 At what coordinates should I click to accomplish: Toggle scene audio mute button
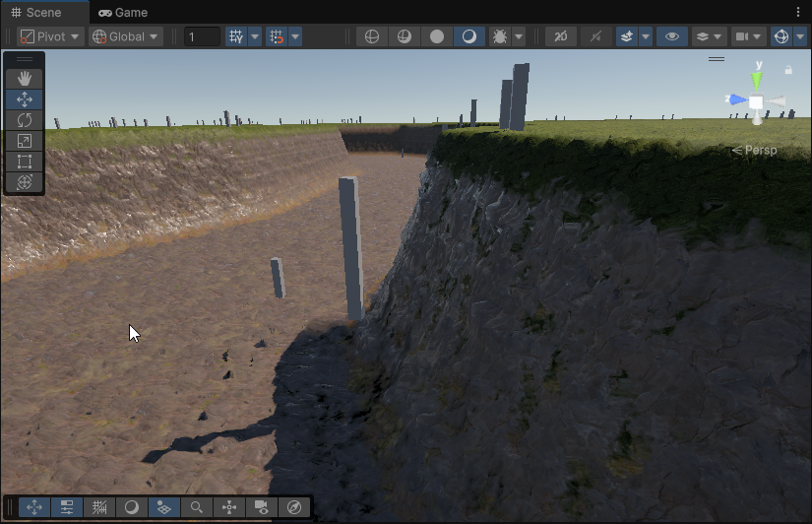click(x=596, y=36)
